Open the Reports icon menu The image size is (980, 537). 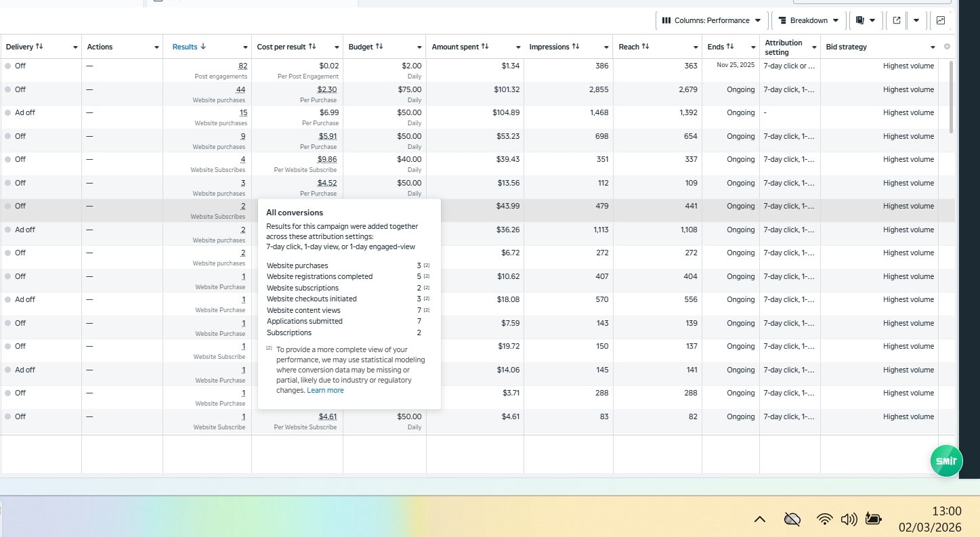click(x=866, y=20)
